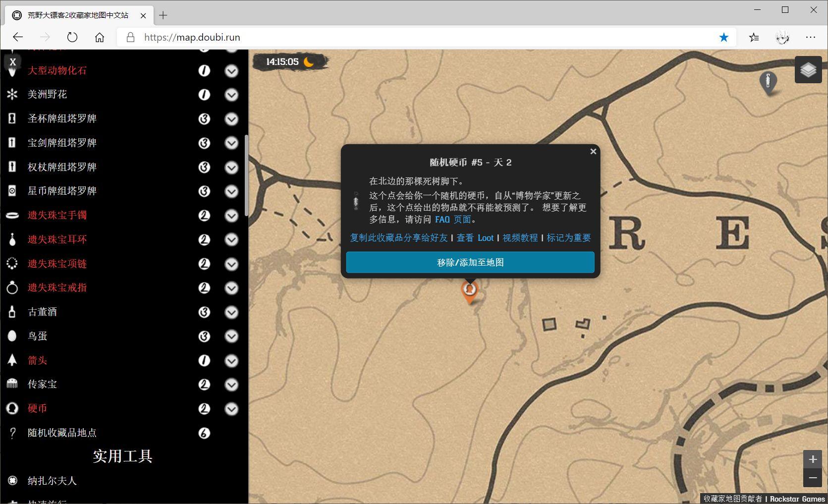The width and height of the screenshot is (828, 504).
Task: Click the 箭头 arrowhead icon
Action: coord(12,360)
